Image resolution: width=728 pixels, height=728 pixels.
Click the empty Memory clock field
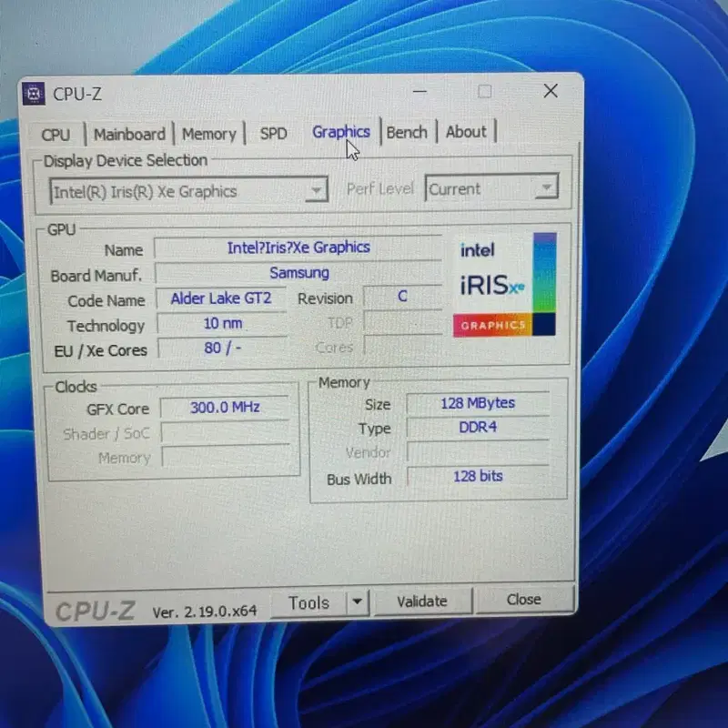[226, 457]
